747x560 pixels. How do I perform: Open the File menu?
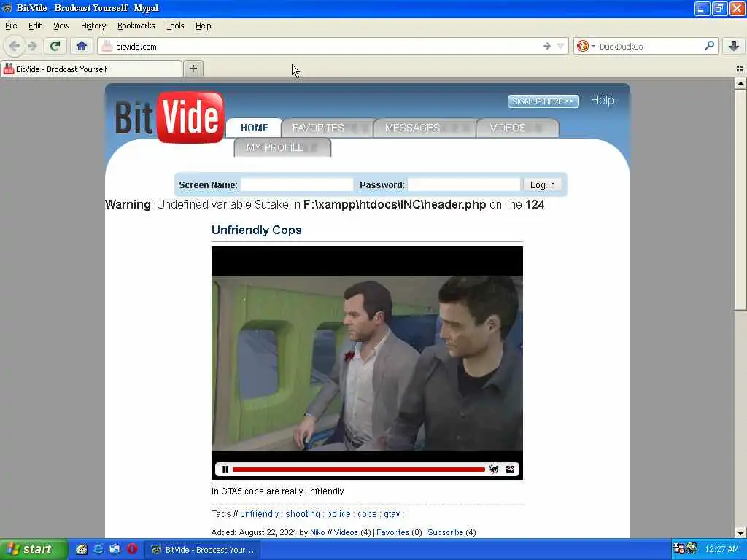11,26
